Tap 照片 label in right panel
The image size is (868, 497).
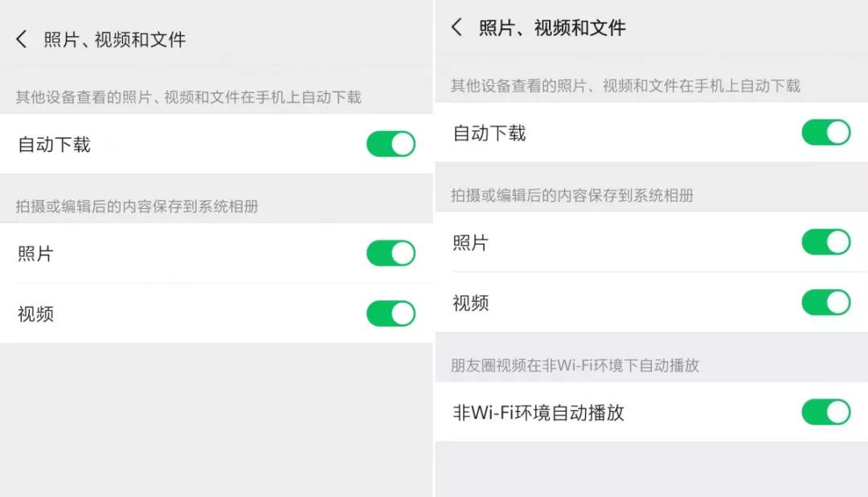point(470,242)
